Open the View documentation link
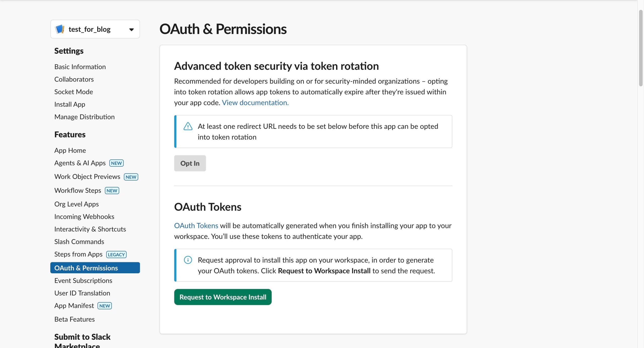This screenshot has width=644, height=348. point(255,103)
